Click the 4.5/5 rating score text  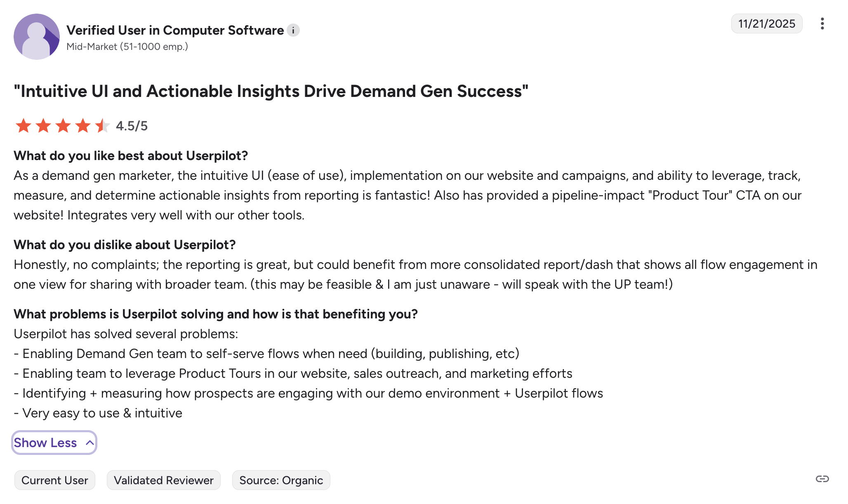point(132,126)
